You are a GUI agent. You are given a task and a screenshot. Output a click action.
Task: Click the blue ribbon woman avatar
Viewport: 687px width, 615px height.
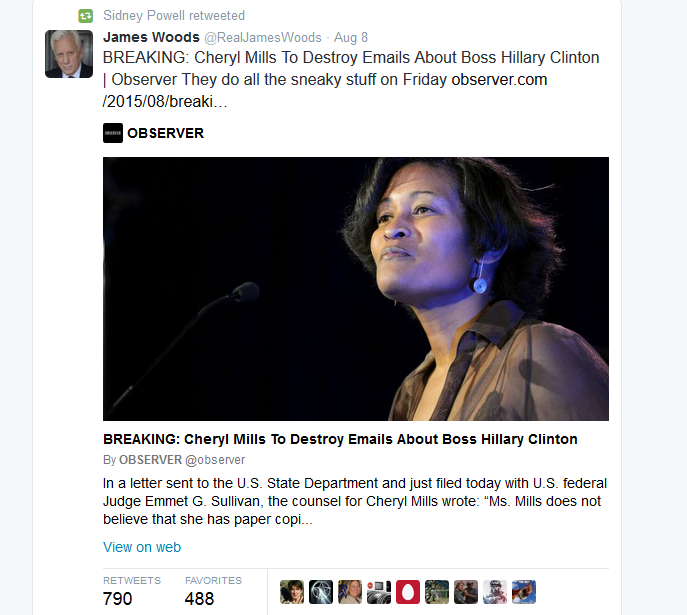(350, 592)
